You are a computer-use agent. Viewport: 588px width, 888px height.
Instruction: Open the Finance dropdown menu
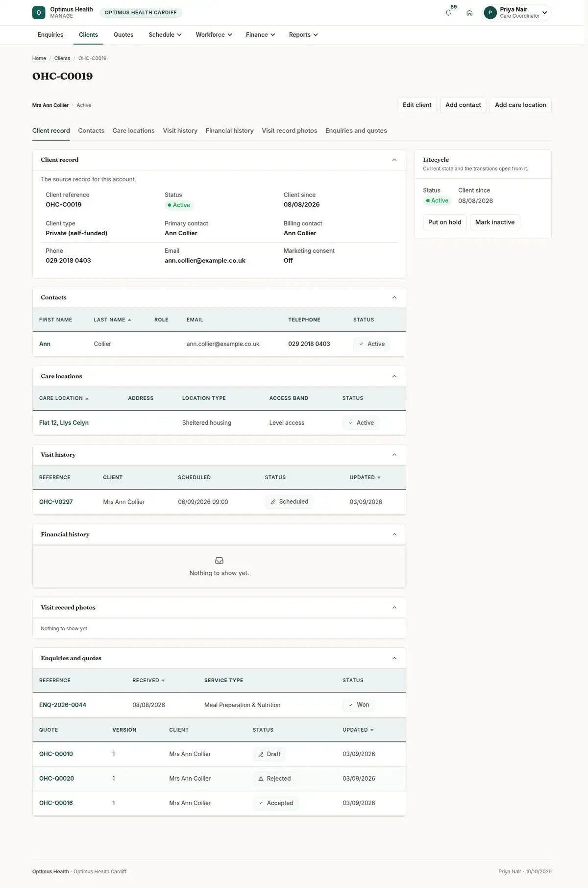click(x=260, y=35)
